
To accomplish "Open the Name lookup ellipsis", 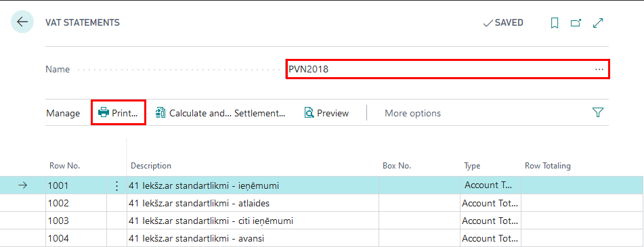I will (x=599, y=69).
